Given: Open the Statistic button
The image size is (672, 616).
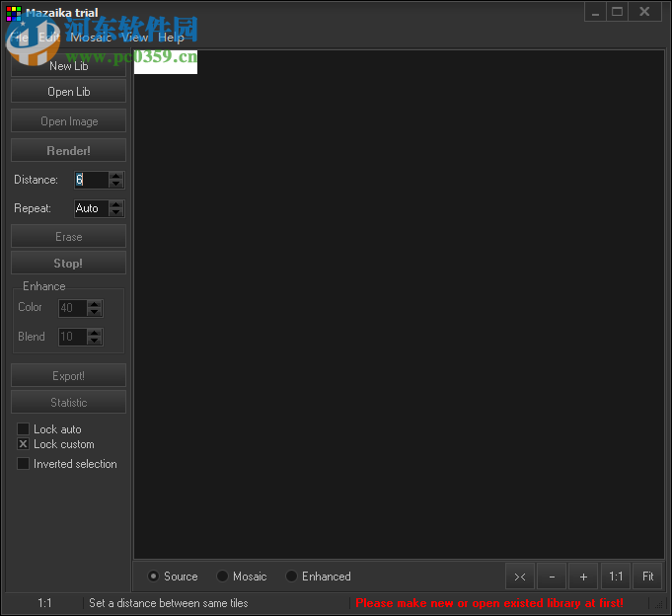Looking at the screenshot, I should 68,402.
